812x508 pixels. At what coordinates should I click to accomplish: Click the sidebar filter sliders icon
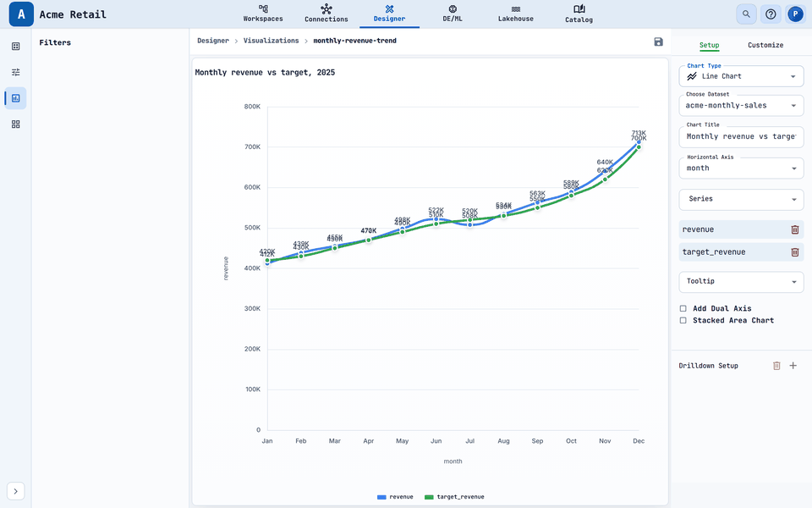(x=15, y=72)
